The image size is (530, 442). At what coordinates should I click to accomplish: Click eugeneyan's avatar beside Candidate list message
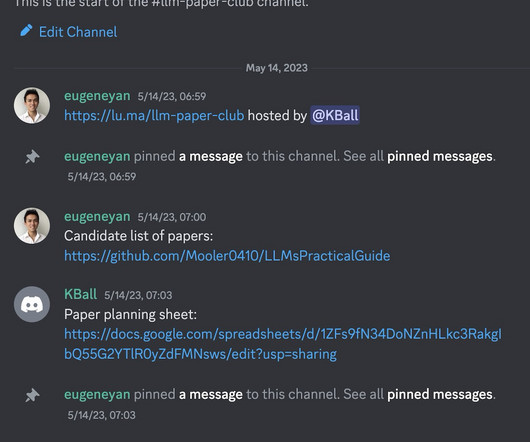32,226
